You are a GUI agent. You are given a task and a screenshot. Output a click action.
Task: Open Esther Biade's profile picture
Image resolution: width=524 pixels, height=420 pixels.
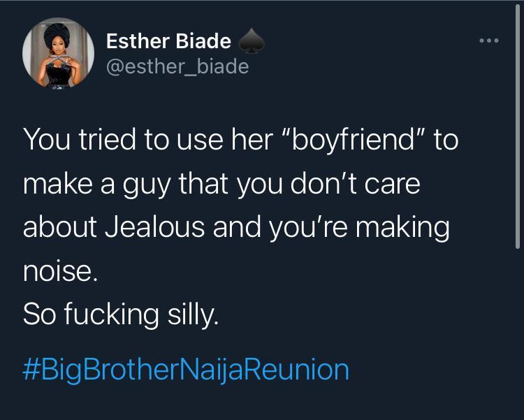click(58, 53)
